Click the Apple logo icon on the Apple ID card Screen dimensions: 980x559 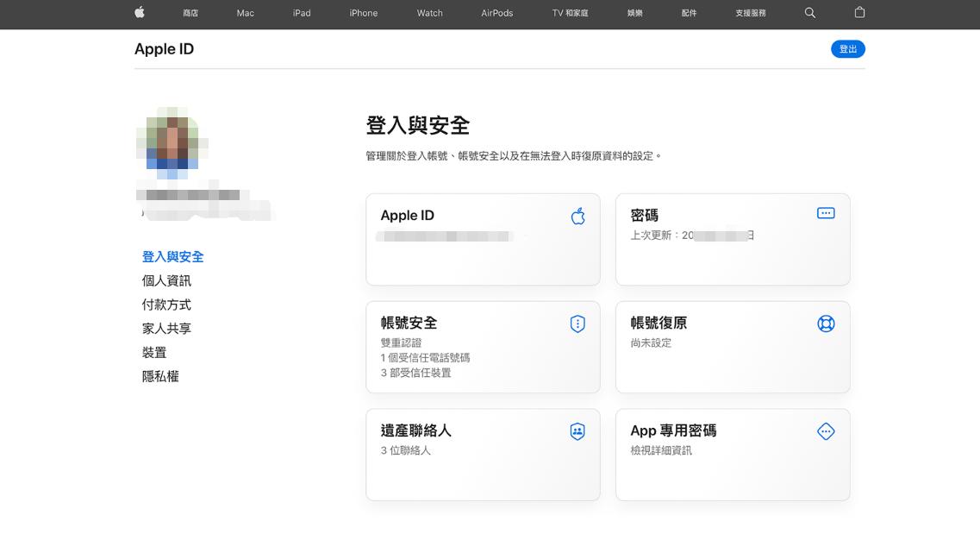pos(577,215)
